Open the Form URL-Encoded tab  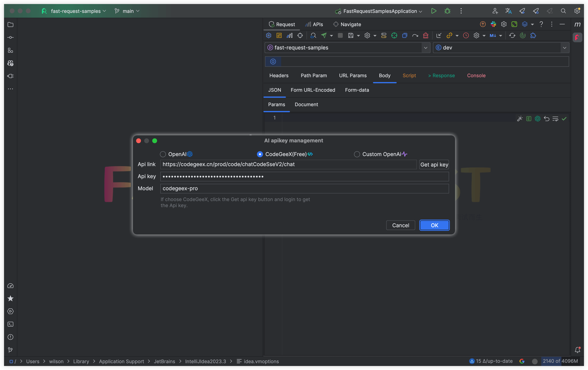pos(313,90)
